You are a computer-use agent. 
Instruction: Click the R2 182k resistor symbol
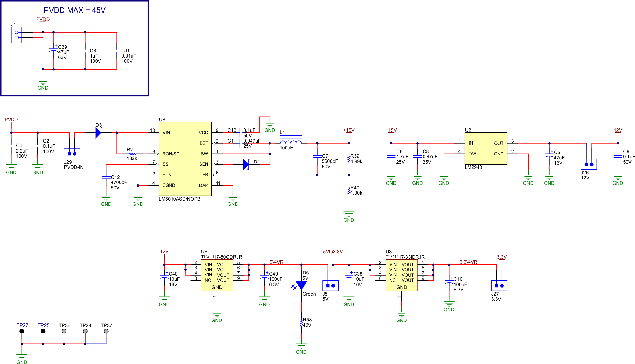(132, 154)
